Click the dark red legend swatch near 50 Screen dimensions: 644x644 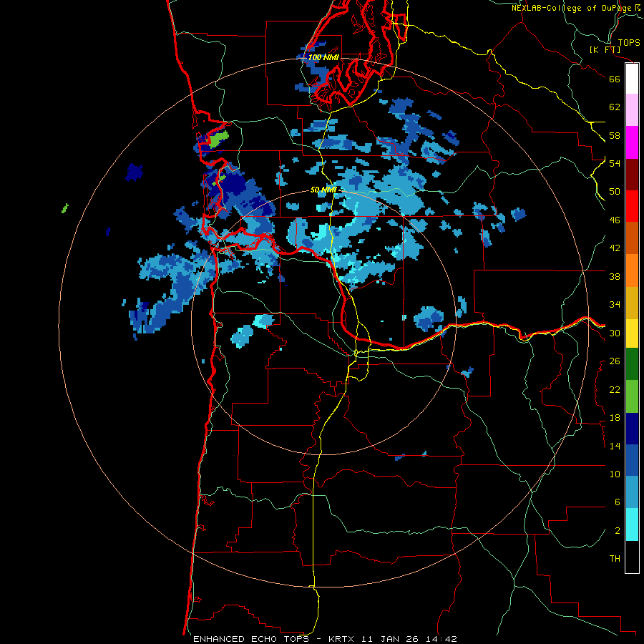632,174
